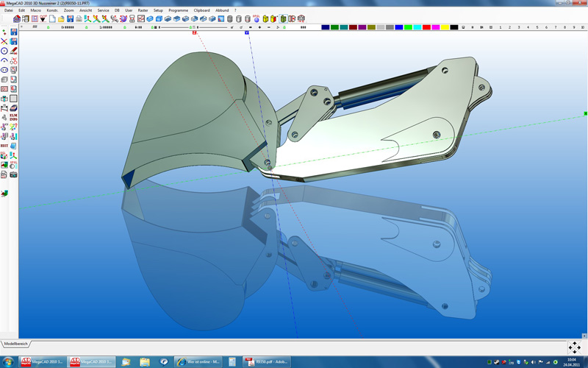The width and height of the screenshot is (588, 368).
Task: Select layer number 1
Action: coord(501,27)
